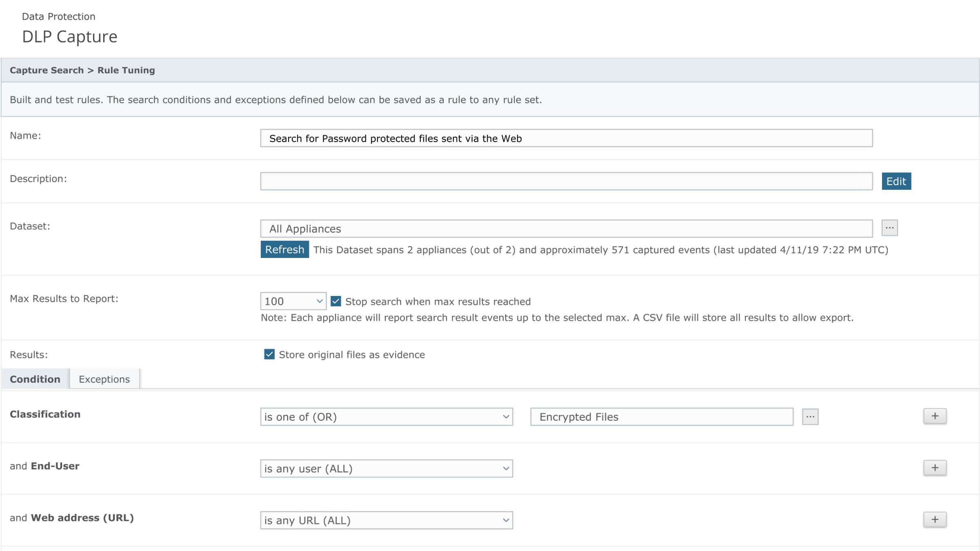
Task: Add an End-User condition with plus button
Action: tap(934, 468)
